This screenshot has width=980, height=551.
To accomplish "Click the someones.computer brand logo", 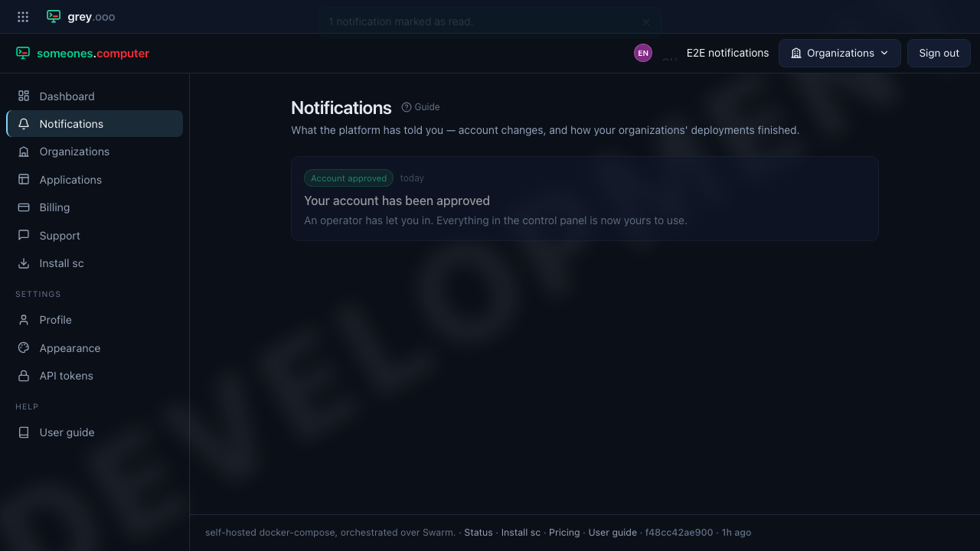I will click(83, 54).
